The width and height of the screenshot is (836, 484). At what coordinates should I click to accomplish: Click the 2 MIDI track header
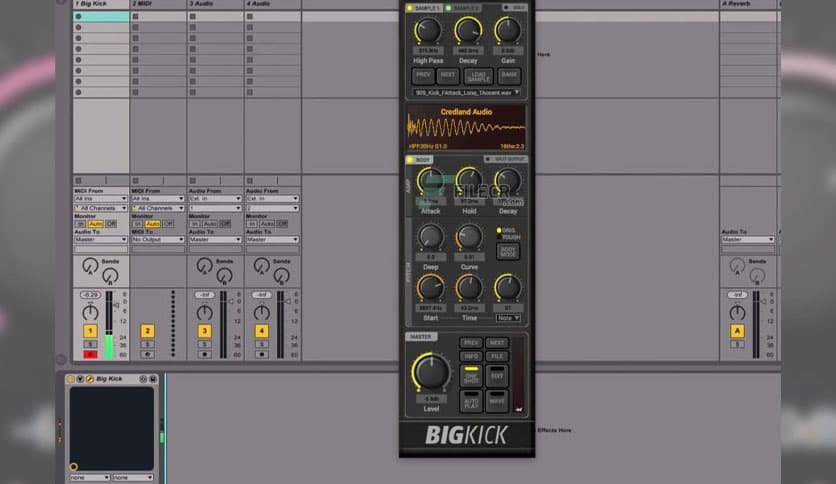(158, 4)
